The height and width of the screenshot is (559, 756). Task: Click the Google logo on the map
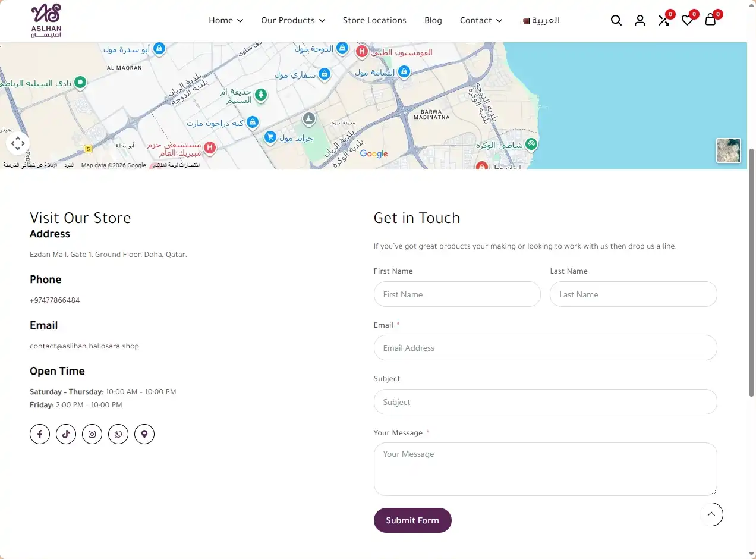click(374, 154)
